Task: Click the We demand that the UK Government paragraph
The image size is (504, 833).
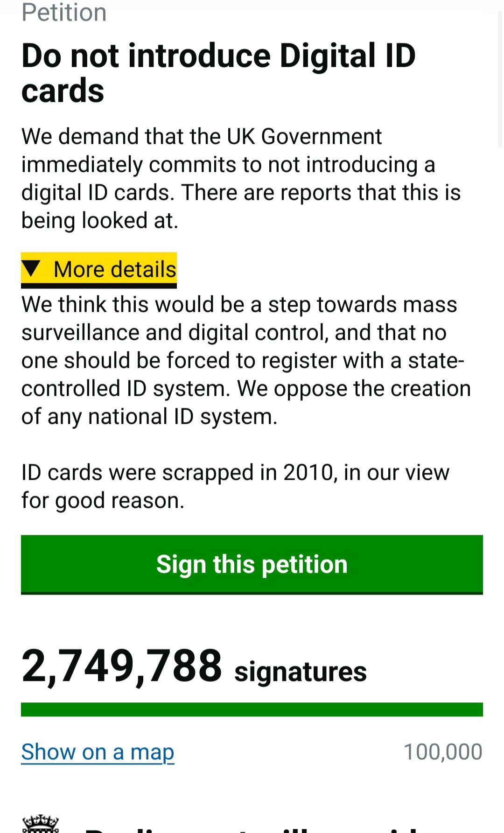Action: [x=202, y=137]
